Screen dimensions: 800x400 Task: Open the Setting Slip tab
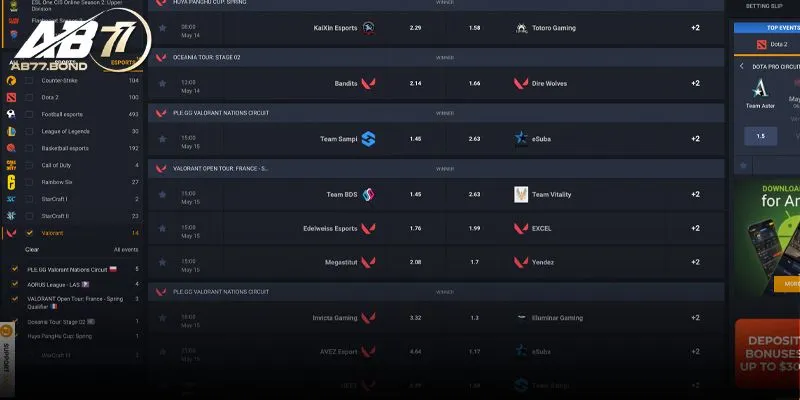[765, 6]
